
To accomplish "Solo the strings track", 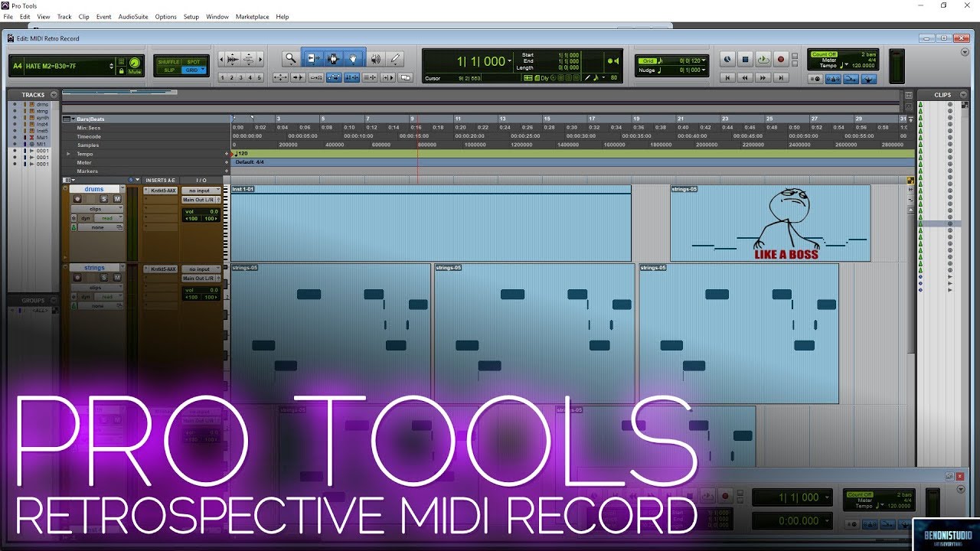I will coord(104,278).
